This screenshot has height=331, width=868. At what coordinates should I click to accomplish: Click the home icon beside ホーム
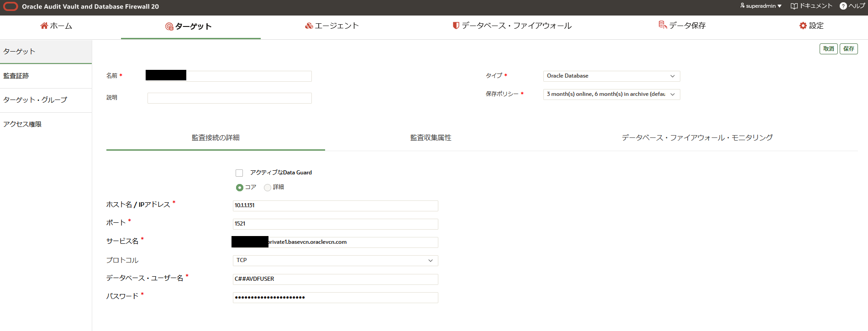(44, 26)
